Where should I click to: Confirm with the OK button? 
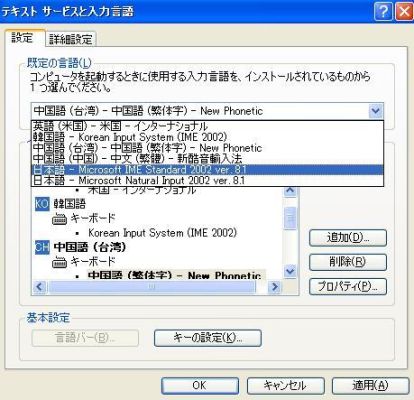coord(200,386)
